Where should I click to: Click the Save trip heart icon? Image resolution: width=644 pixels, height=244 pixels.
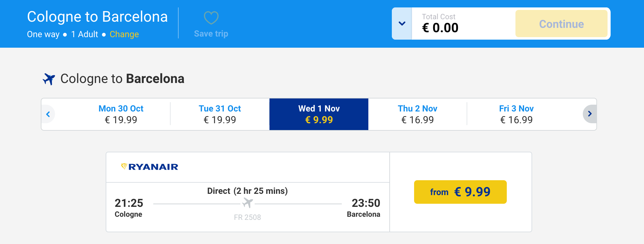[211, 18]
